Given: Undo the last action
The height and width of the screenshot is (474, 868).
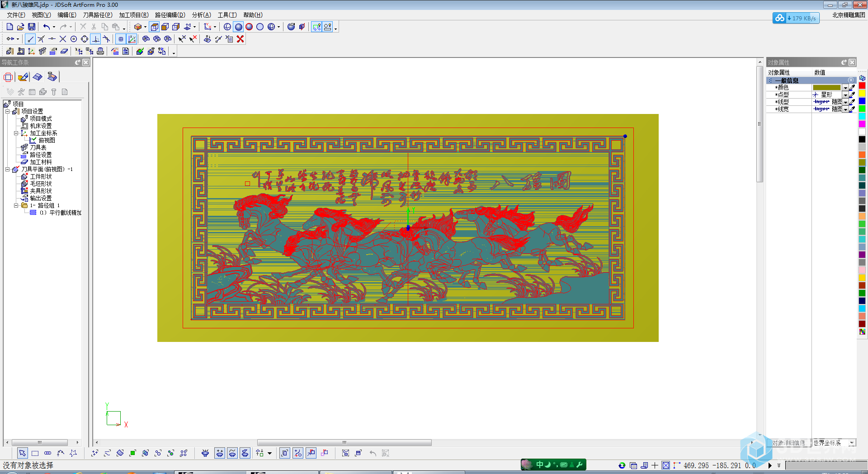Looking at the screenshot, I should (46, 27).
